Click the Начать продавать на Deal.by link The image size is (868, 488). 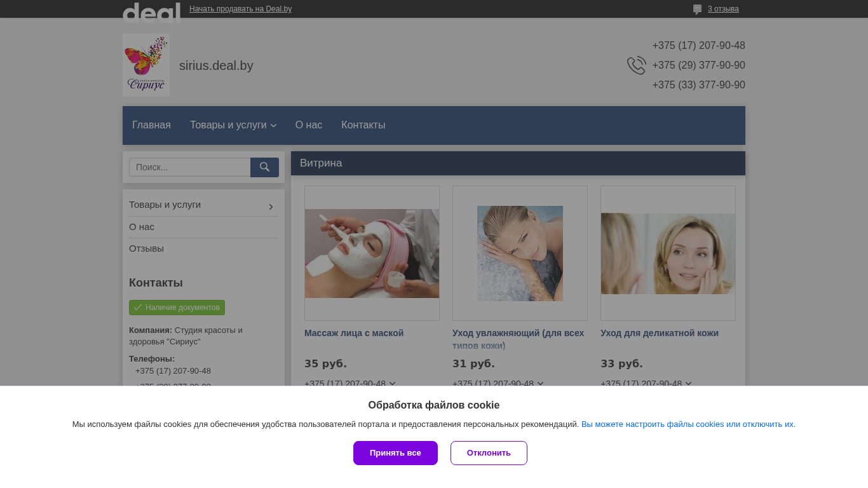pos(240,9)
